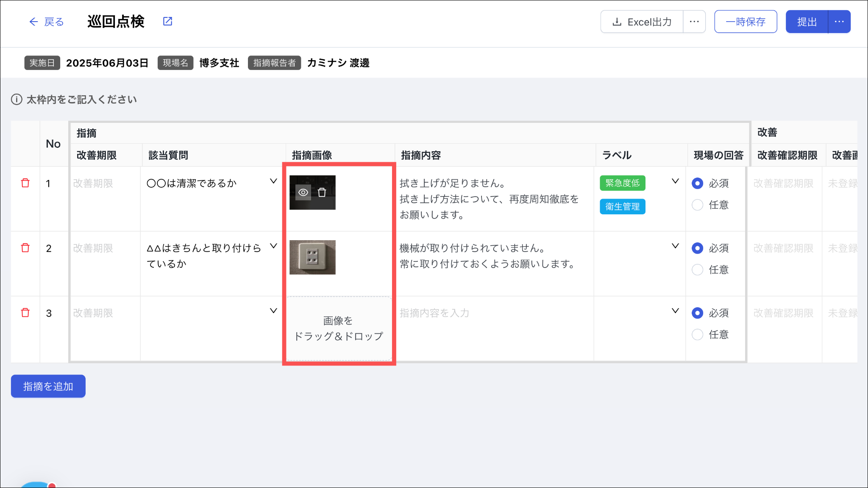Screen dimensions: 868x488
Task: Expand the ラベル dropdown in row 2
Action: (675, 246)
